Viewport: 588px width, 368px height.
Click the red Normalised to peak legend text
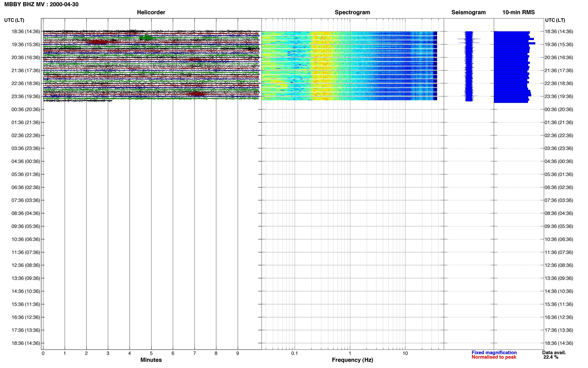[494, 357]
